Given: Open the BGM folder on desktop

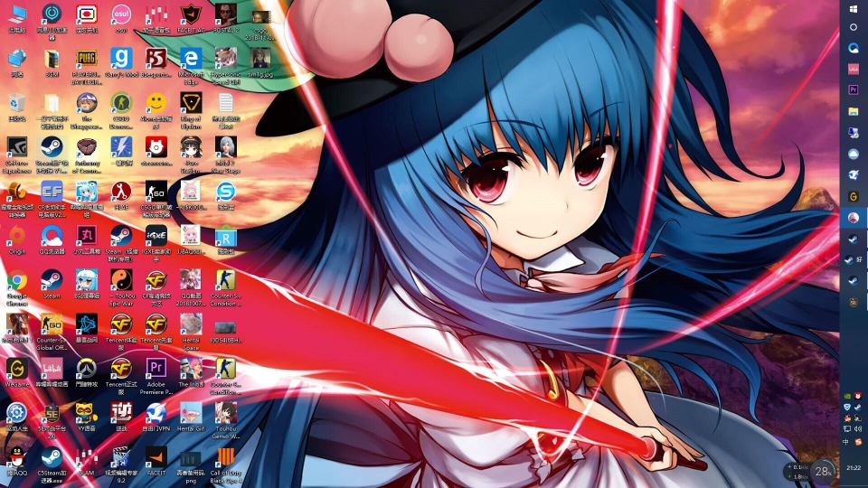Looking at the screenshot, I should [52, 62].
